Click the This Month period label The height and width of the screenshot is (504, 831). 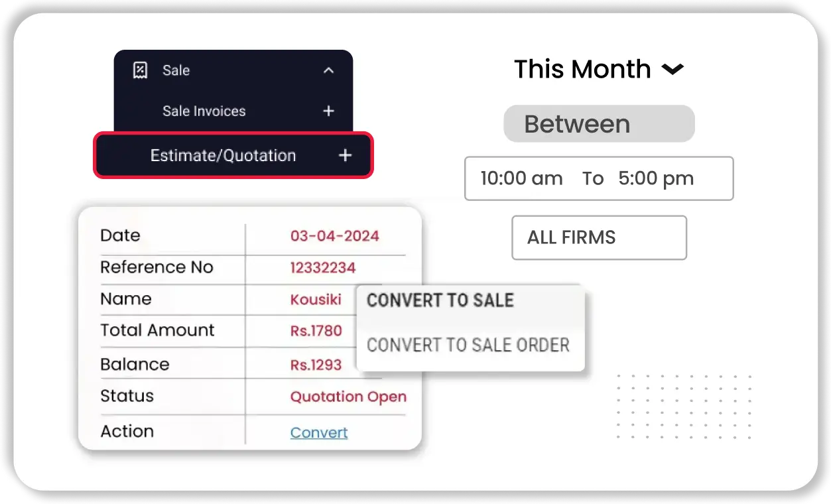pyautogui.click(x=582, y=70)
